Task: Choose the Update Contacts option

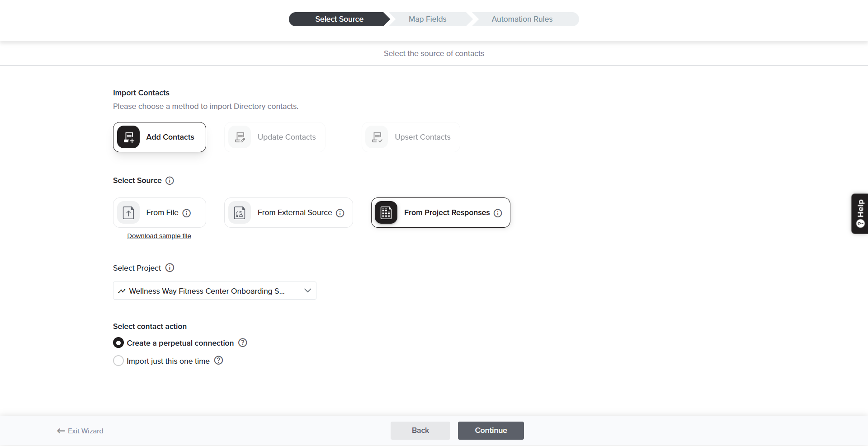Action: [275, 137]
